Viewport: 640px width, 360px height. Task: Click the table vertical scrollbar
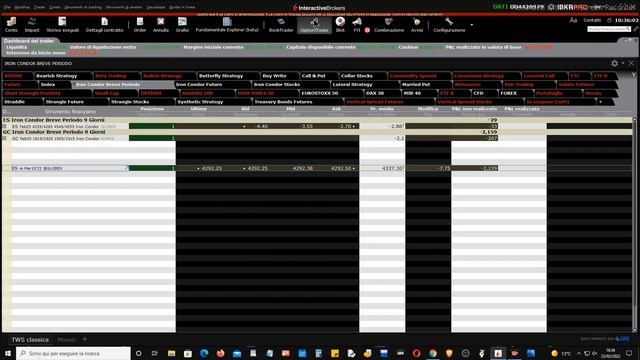click(x=634, y=224)
